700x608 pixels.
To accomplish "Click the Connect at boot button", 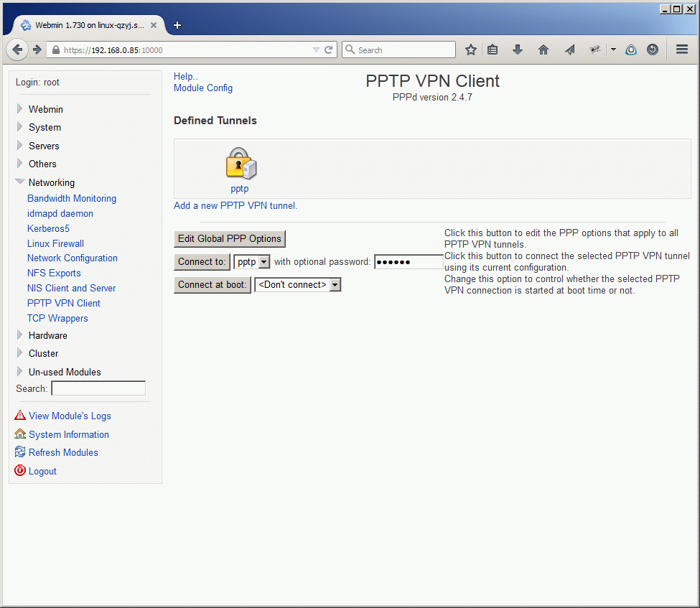I will 213,285.
